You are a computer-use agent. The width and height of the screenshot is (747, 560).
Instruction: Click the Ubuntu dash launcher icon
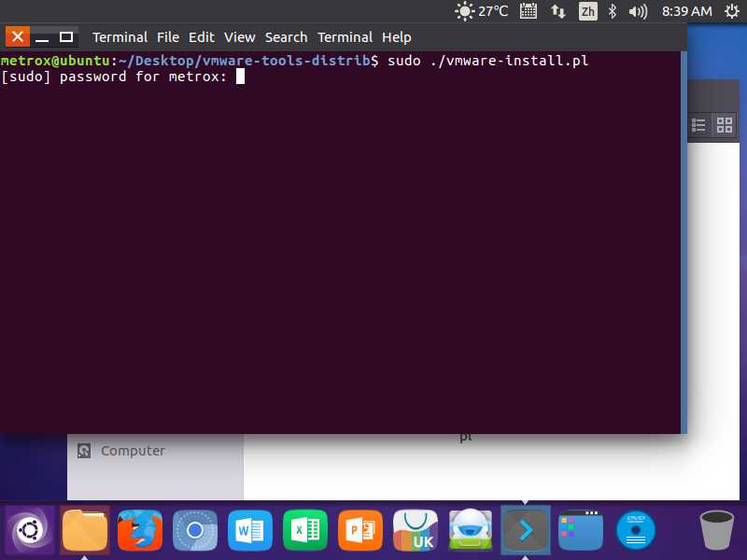29,531
